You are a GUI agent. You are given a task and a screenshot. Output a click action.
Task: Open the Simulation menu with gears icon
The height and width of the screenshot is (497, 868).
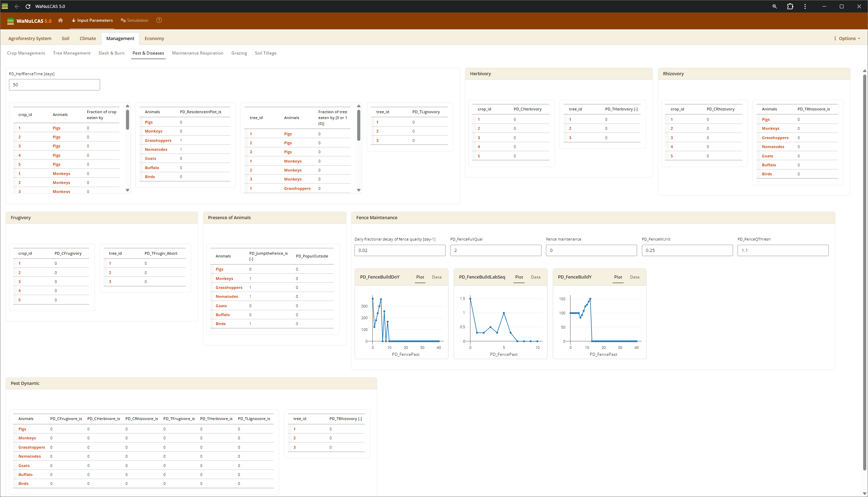point(134,20)
